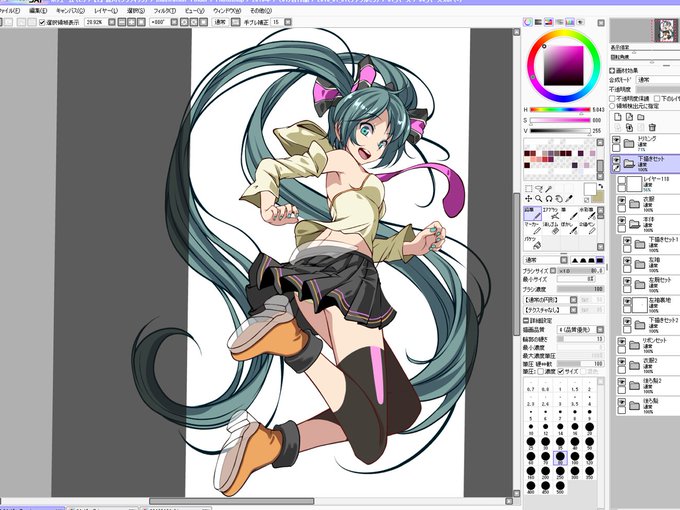This screenshot has height=510, width=680.
Task: Hide the リボンセット folder layer
Action: point(621,342)
